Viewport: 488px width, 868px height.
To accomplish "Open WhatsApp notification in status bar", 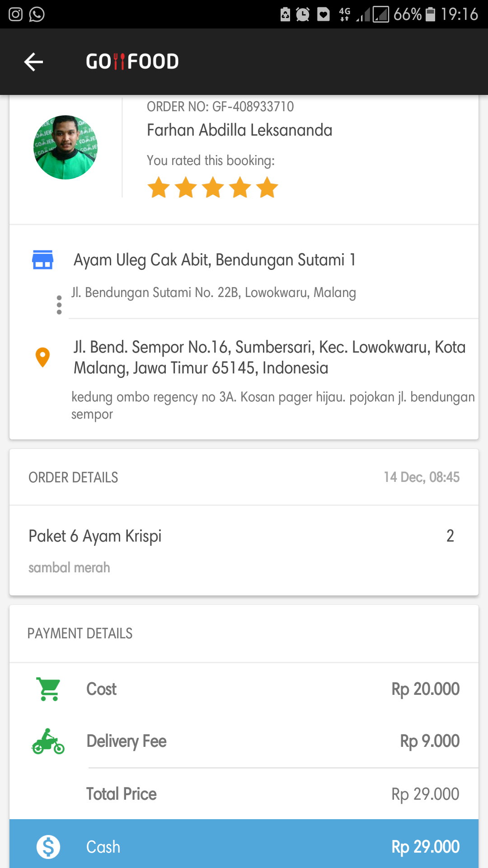I will (x=37, y=14).
